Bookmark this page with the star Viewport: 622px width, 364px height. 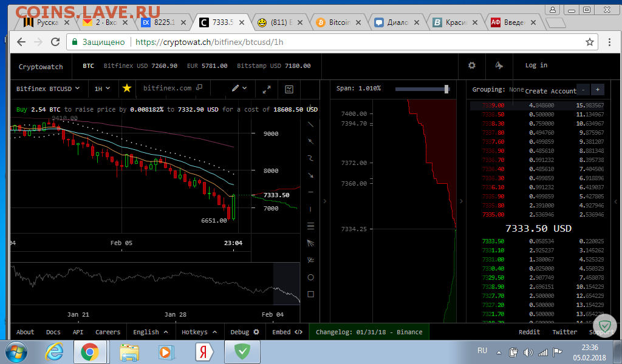pos(590,42)
